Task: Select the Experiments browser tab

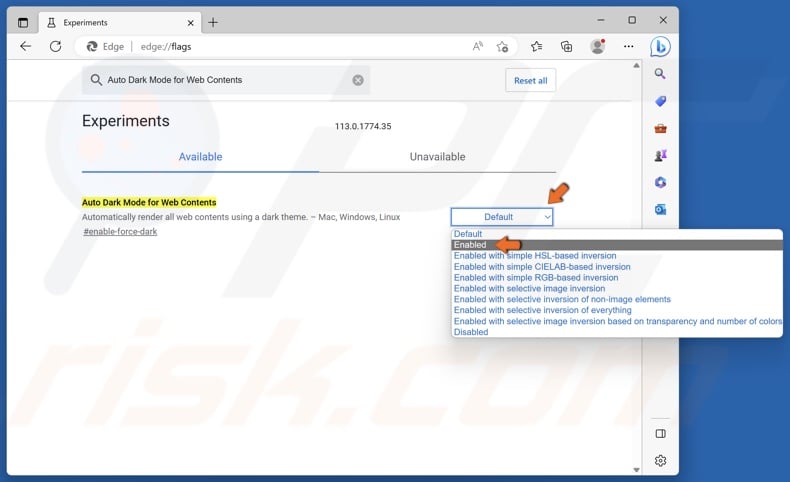Action: [120, 23]
